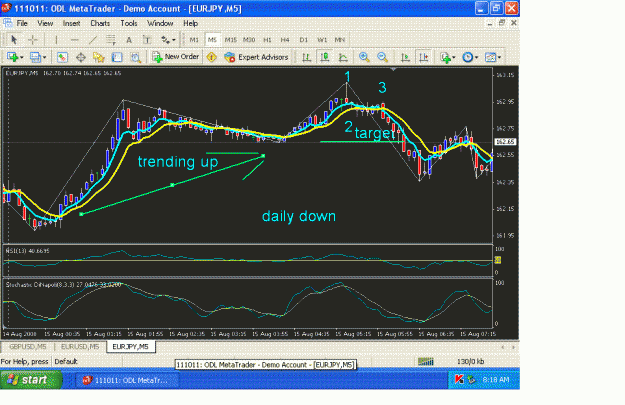Open the New Chart dropdown
The width and height of the screenshot is (625, 405).
(15, 57)
